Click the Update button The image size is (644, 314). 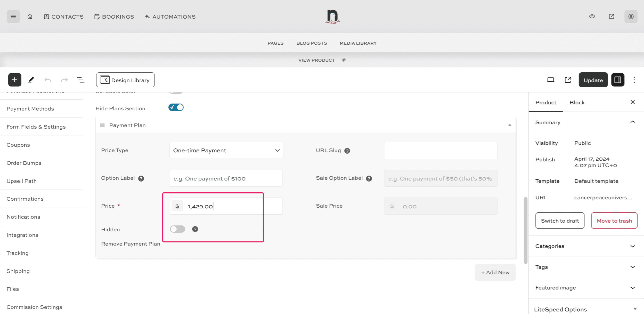593,80
